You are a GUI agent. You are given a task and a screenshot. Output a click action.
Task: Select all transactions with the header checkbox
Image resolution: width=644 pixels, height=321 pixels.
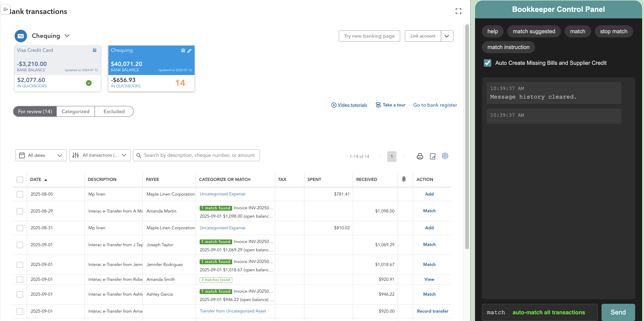tap(20, 180)
